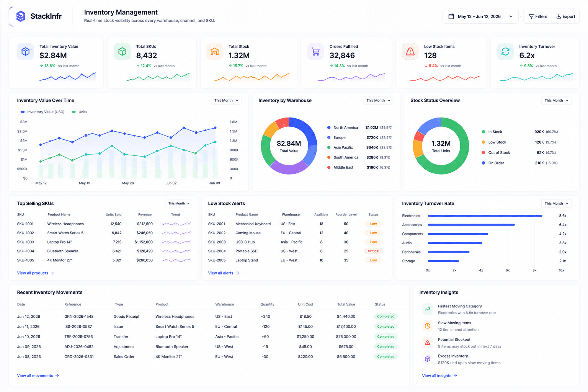The height and width of the screenshot is (392, 588).
Task: Click the SKU-1005 trend sparkline
Action: click(176, 260)
